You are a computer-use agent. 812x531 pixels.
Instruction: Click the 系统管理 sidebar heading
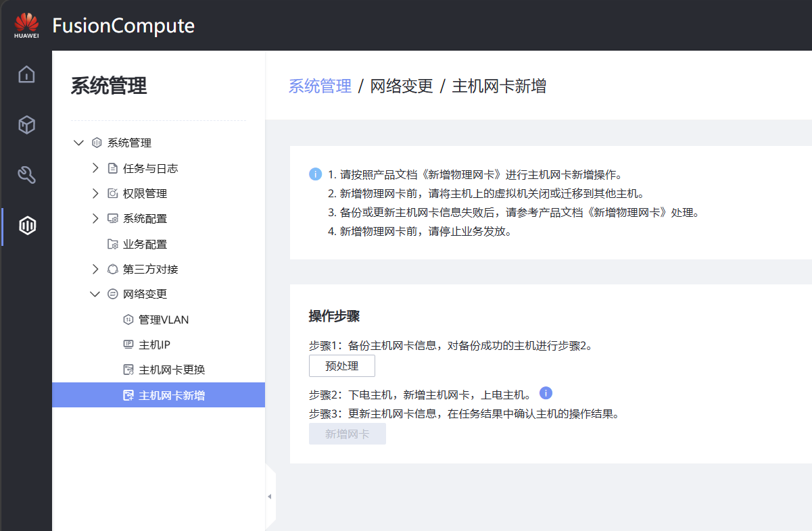tap(109, 86)
